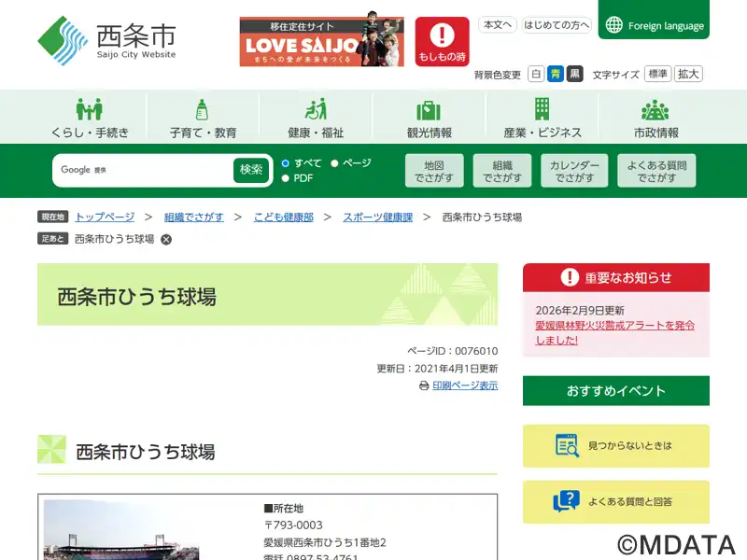747x560 pixels.
Task: Click the printer icon
Action: 424,385
